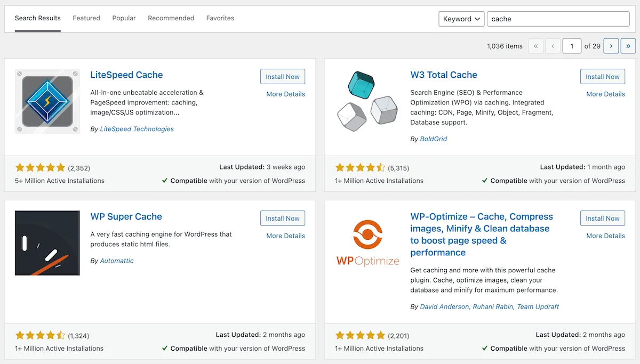640x364 pixels.
Task: Open the Keyword search type dropdown
Action: [x=461, y=19]
